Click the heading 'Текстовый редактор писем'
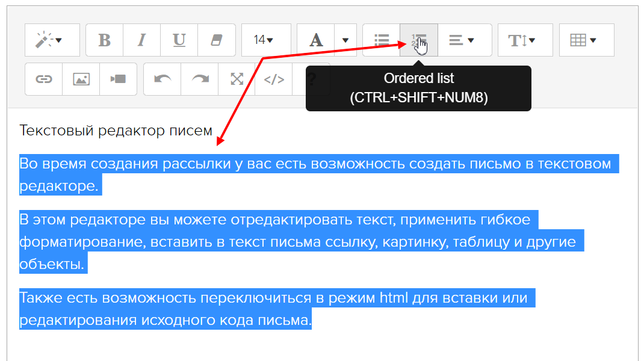The height and width of the screenshot is (361, 644). coord(116,130)
